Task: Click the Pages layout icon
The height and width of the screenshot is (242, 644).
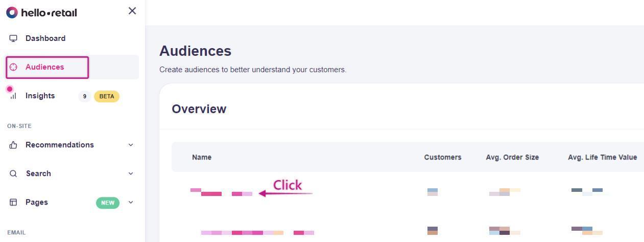Action: (13, 202)
